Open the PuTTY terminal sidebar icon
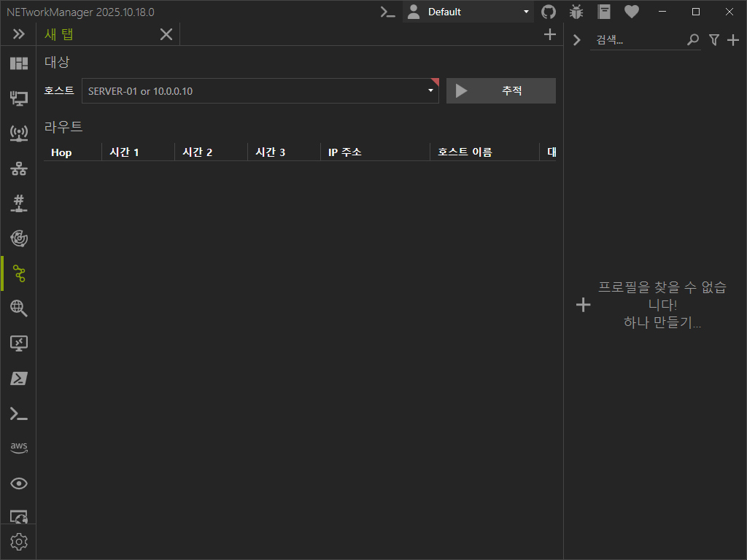This screenshot has width=747, height=560. click(18, 413)
